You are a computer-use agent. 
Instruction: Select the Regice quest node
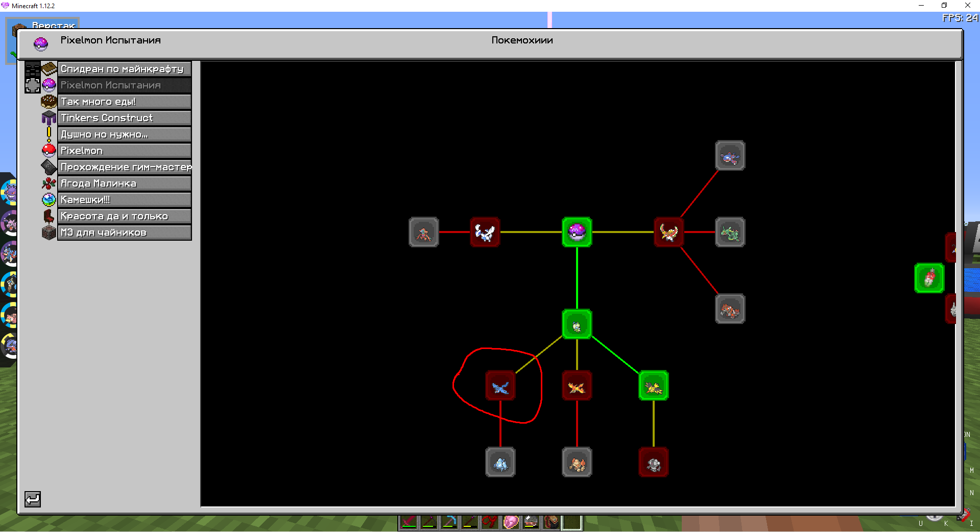[500, 462]
